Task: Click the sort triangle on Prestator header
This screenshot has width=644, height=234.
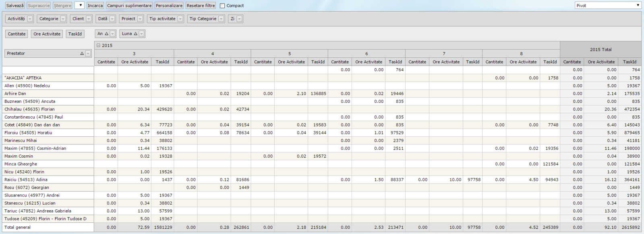Action: pyautogui.click(x=82, y=54)
